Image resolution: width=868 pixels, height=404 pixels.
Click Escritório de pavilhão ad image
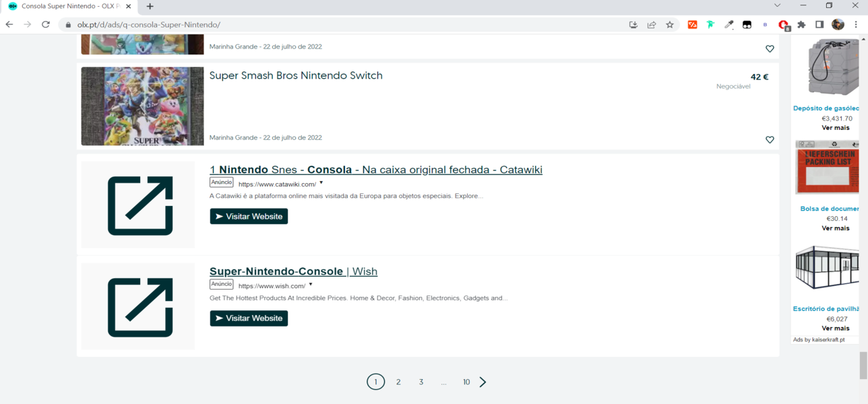[828, 268]
